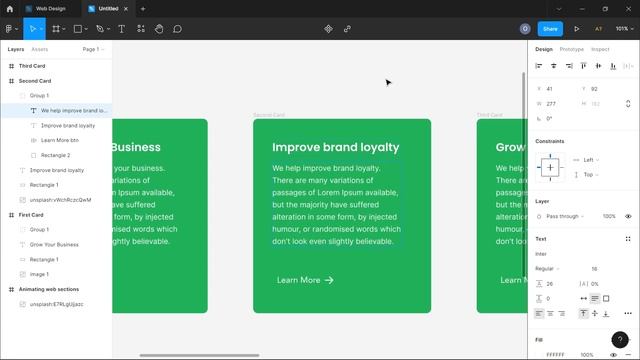The width and height of the screenshot is (640, 360).
Task: Click the link icon in the center toolbar
Action: click(347, 29)
